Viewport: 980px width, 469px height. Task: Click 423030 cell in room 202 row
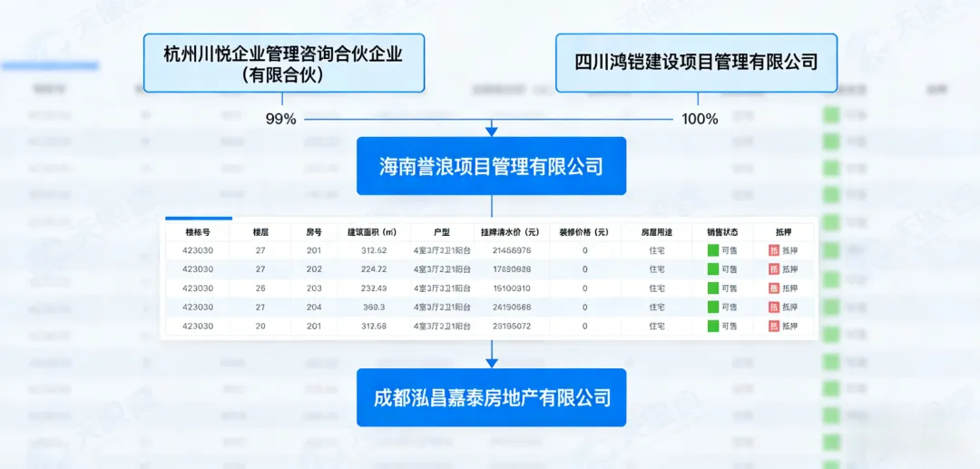click(198, 269)
